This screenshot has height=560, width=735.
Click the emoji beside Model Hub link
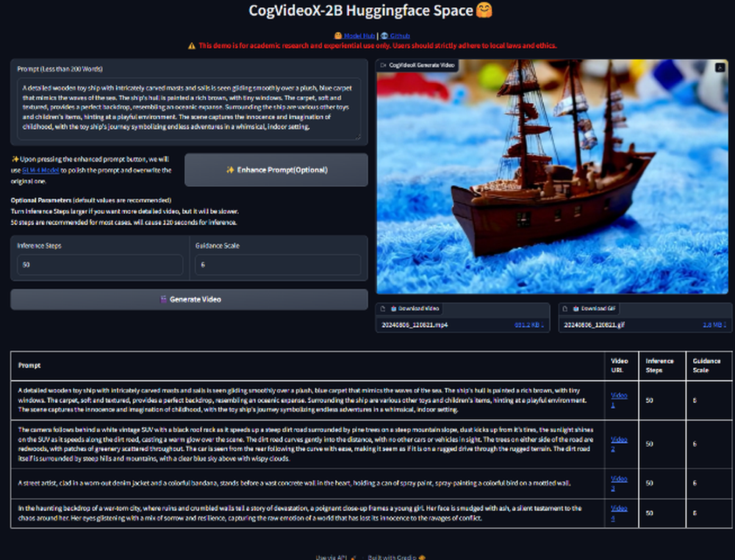pyautogui.click(x=337, y=35)
